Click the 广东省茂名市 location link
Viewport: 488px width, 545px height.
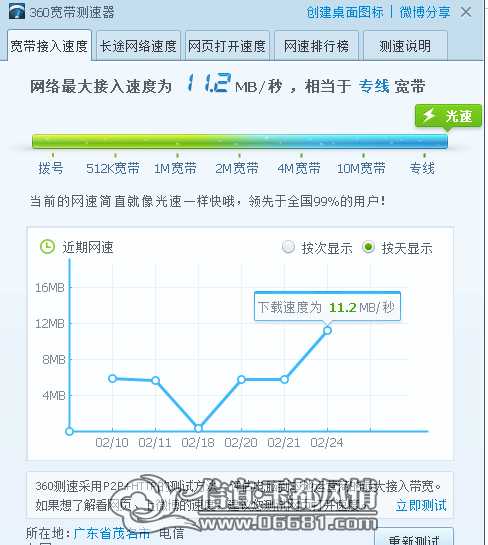click(x=112, y=533)
